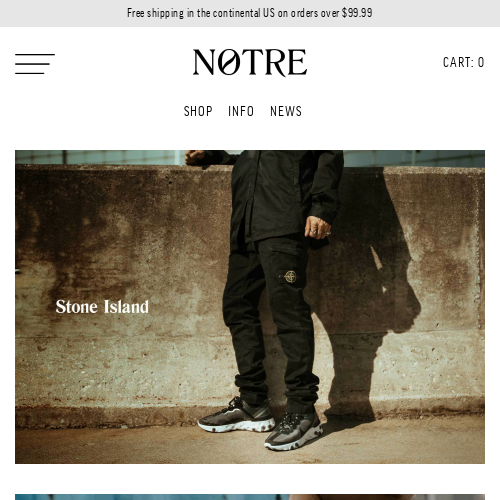Select the right sneaker nearest the shadow
The height and width of the screenshot is (500, 500).
point(293,432)
